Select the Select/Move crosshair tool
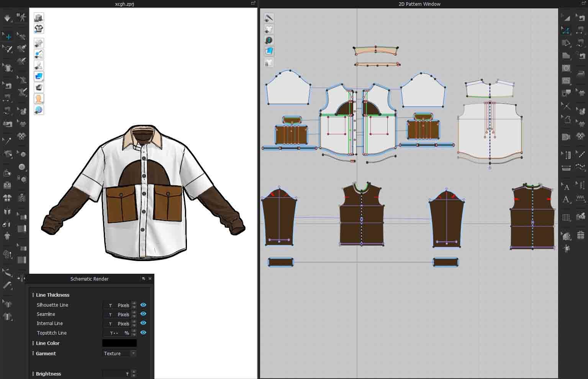The width and height of the screenshot is (588, 379). point(8,37)
